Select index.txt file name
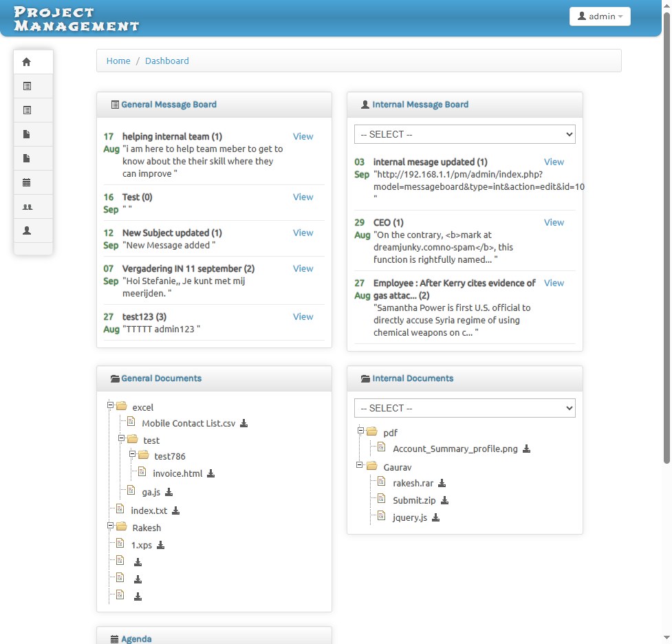Screen dimensions: 672x644 point(149,511)
